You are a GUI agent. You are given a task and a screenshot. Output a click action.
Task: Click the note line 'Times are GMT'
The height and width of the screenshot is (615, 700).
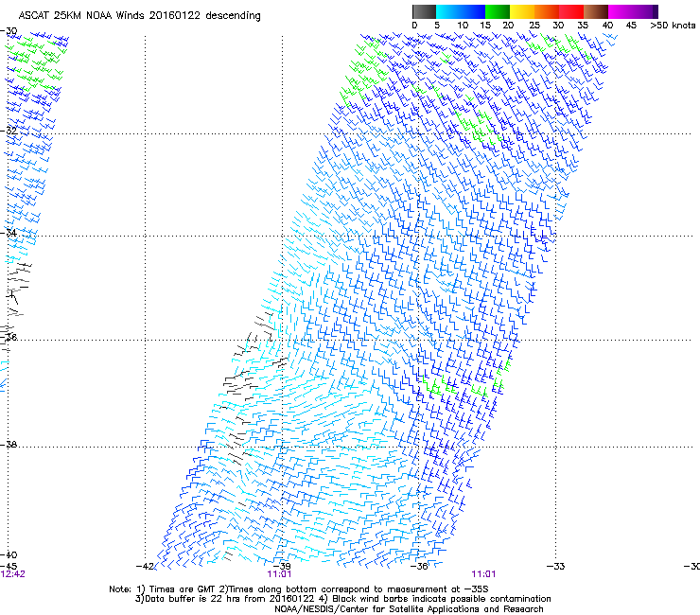(x=182, y=589)
